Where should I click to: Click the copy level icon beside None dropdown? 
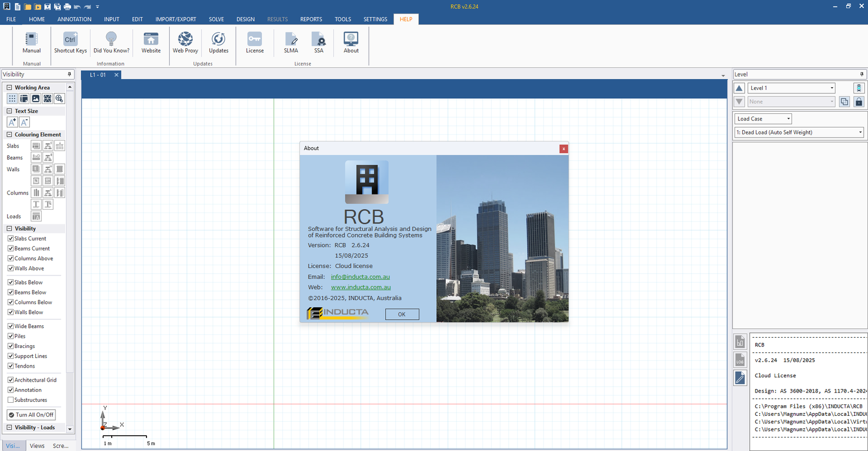click(x=844, y=101)
